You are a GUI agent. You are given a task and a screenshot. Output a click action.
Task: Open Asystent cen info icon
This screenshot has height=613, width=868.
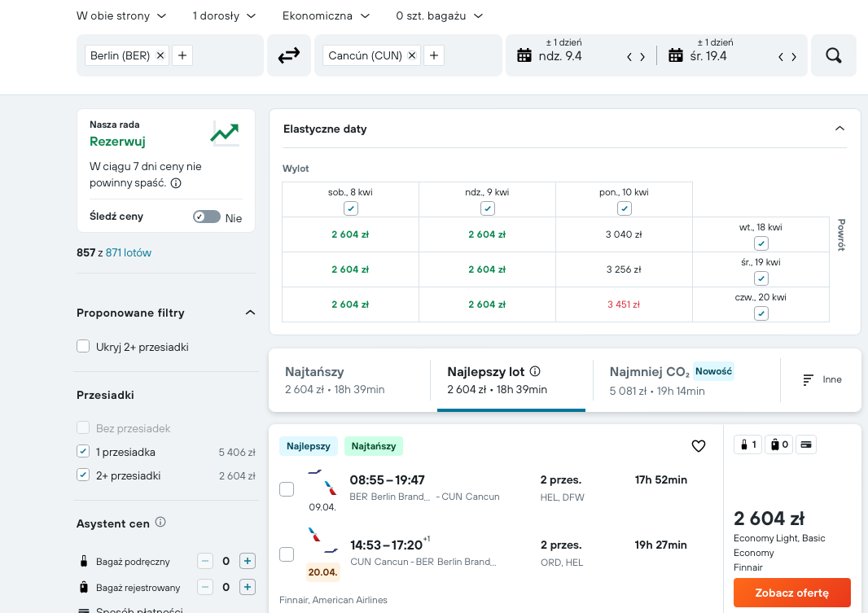coord(160,523)
